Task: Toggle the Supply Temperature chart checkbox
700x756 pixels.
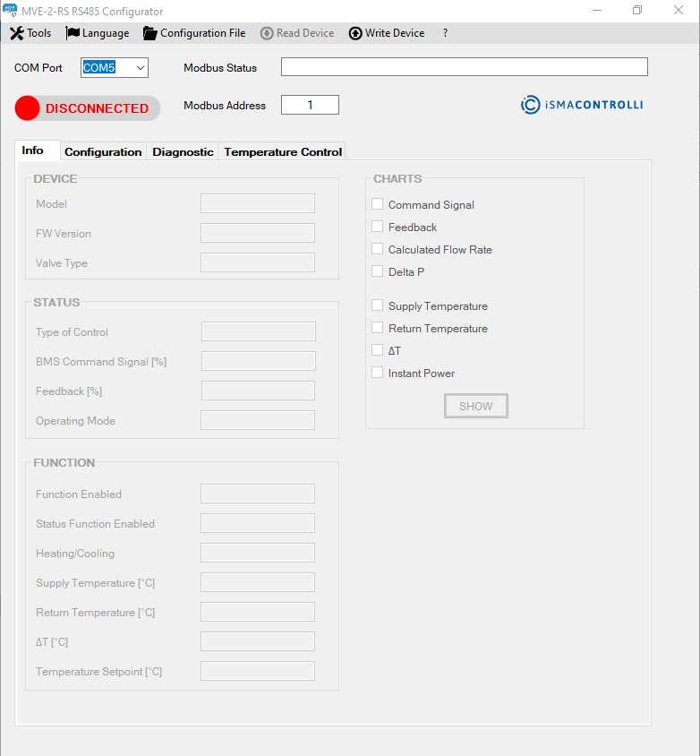Action: pos(378,305)
